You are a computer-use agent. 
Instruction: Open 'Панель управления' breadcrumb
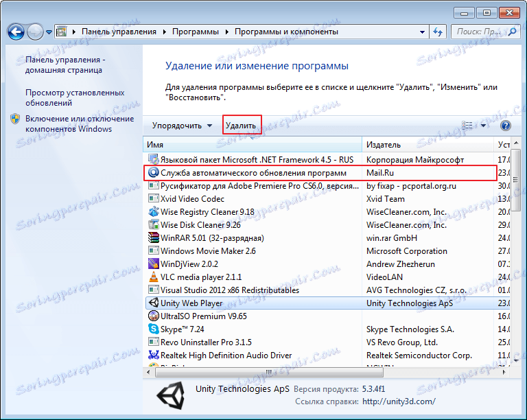[119, 32]
